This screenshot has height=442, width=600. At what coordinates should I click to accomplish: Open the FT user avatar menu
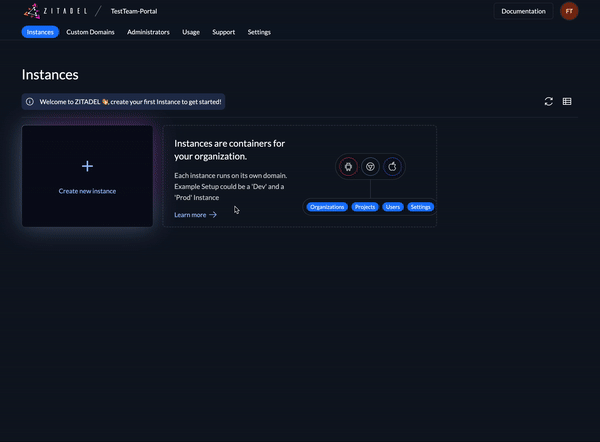(569, 11)
